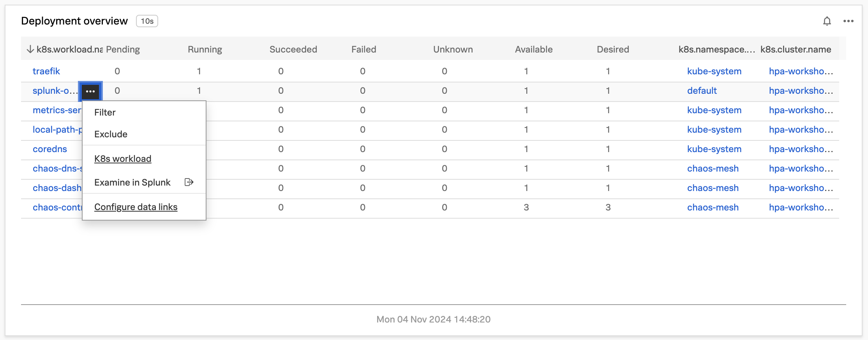
Task: Click the traefik workload link
Action: pos(46,71)
